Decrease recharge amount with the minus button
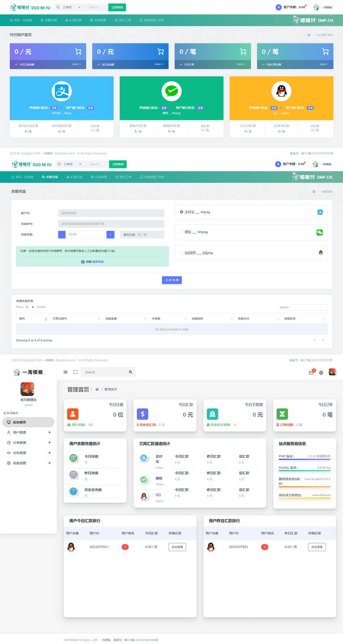Screen dimensions: 343x644 [62, 235]
